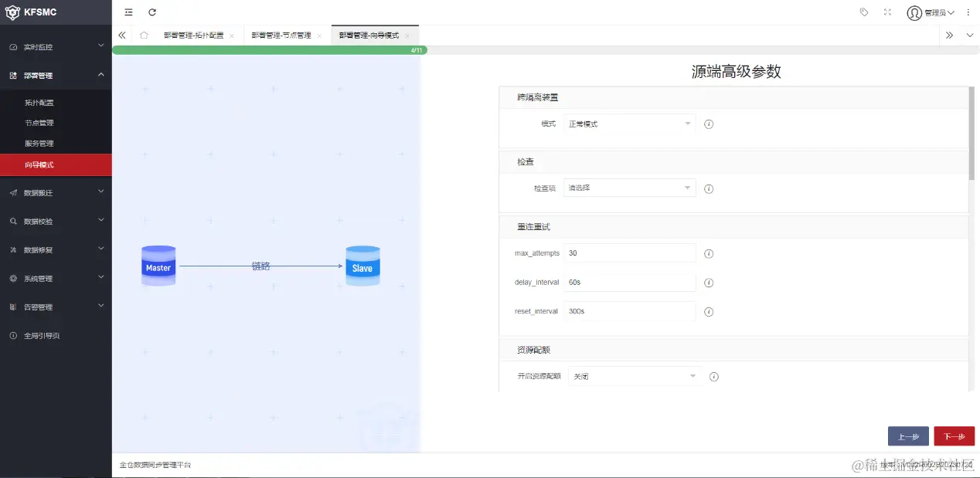The width and height of the screenshot is (980, 478).
Task: Close the 部署管理-向导模式 tab
Action: [407, 36]
